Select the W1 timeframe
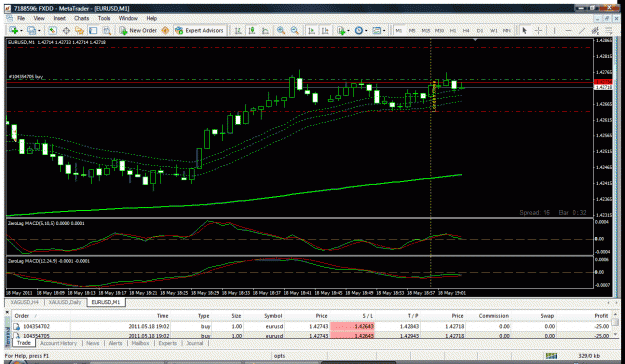Viewport: 625px width, 364px height. click(x=493, y=30)
